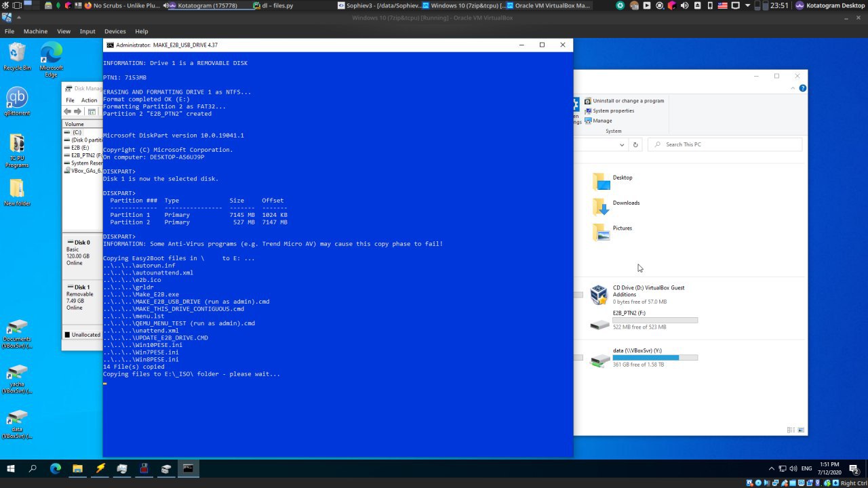The width and height of the screenshot is (868, 488).
Task: Click the Search This PC field
Action: [x=725, y=144]
